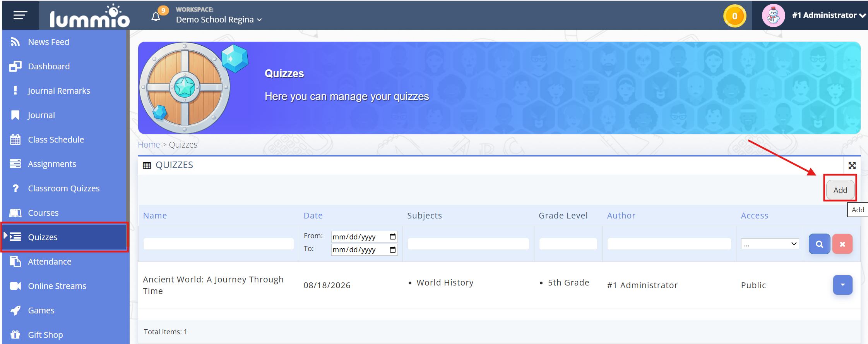Open Classroom Quizzes in the sidebar
The image size is (868, 344).
[64, 188]
